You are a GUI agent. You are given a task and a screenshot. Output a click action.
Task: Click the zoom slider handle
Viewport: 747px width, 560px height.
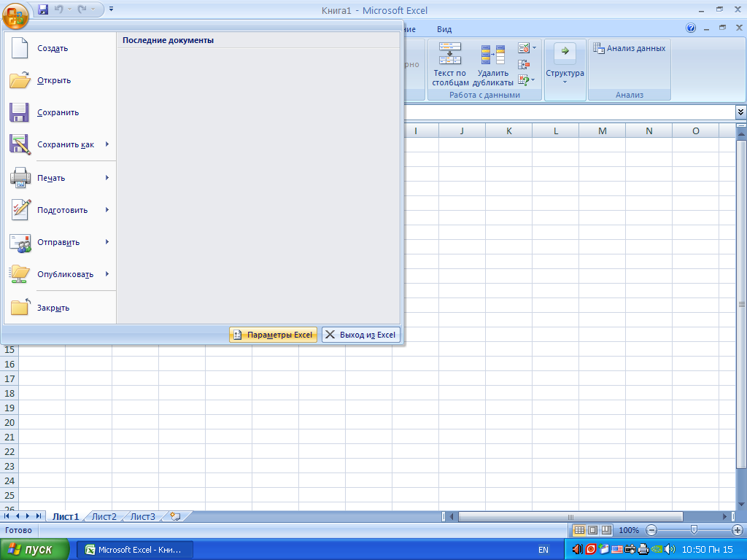pyautogui.click(x=694, y=529)
